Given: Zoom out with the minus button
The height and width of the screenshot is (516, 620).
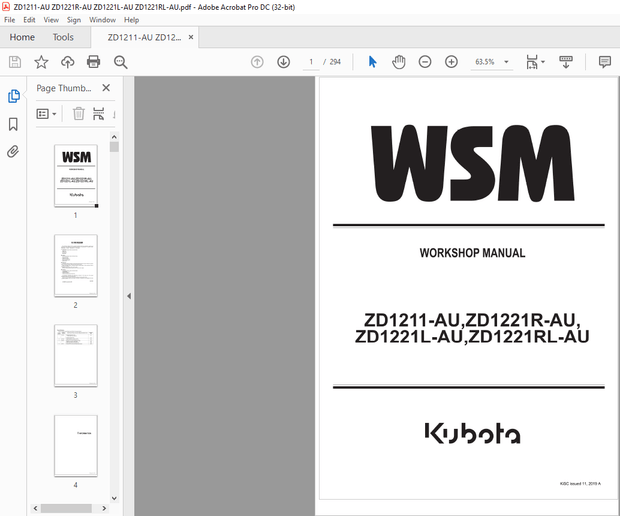Looking at the screenshot, I should (x=425, y=62).
